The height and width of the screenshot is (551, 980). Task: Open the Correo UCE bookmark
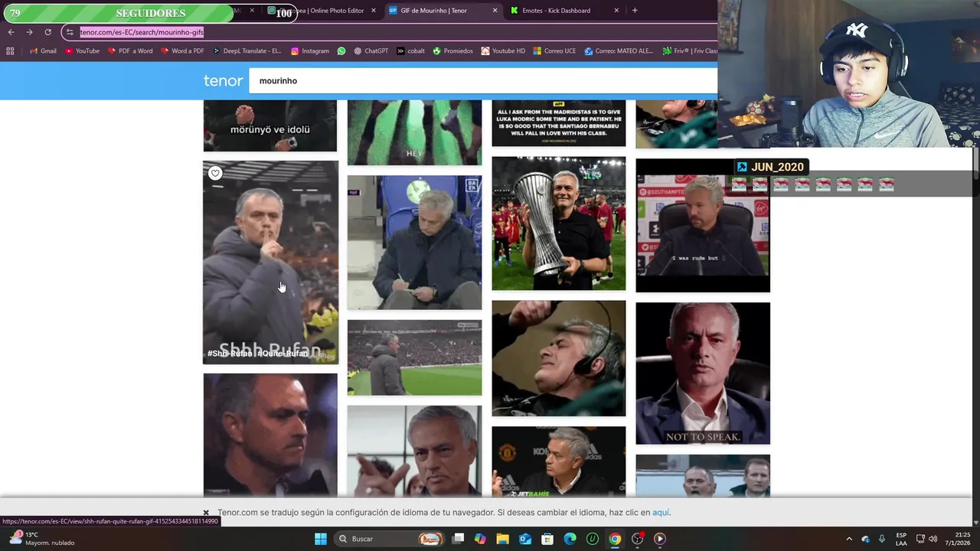point(554,51)
